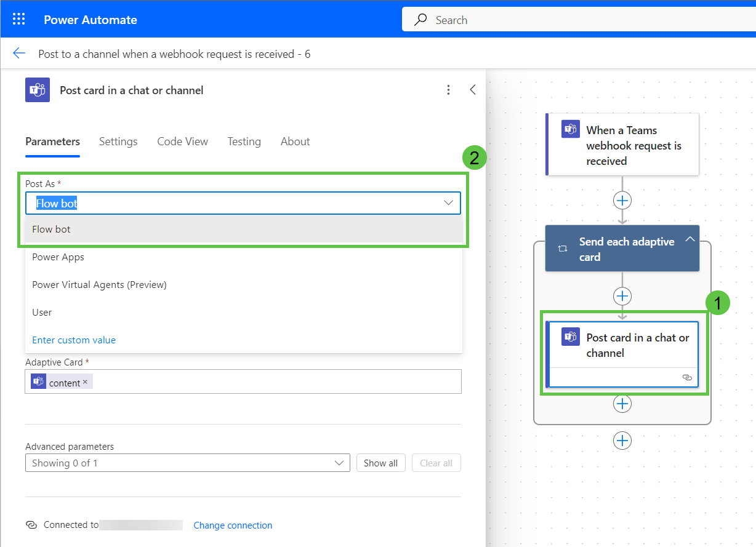
Task: Click Teams icon on Post card action
Action: click(570, 337)
